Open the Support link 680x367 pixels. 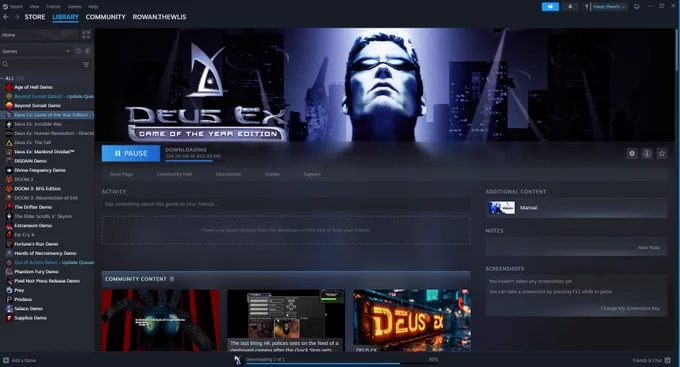click(312, 174)
